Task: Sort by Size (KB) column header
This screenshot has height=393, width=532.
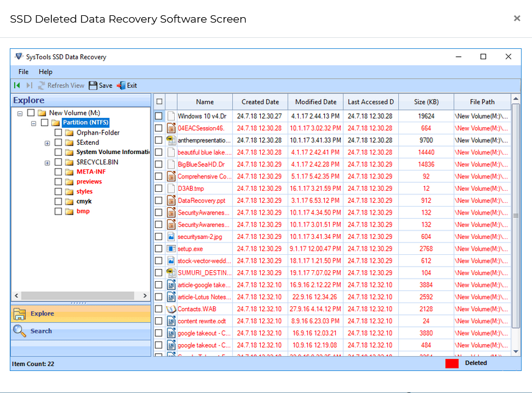Action: (x=426, y=102)
